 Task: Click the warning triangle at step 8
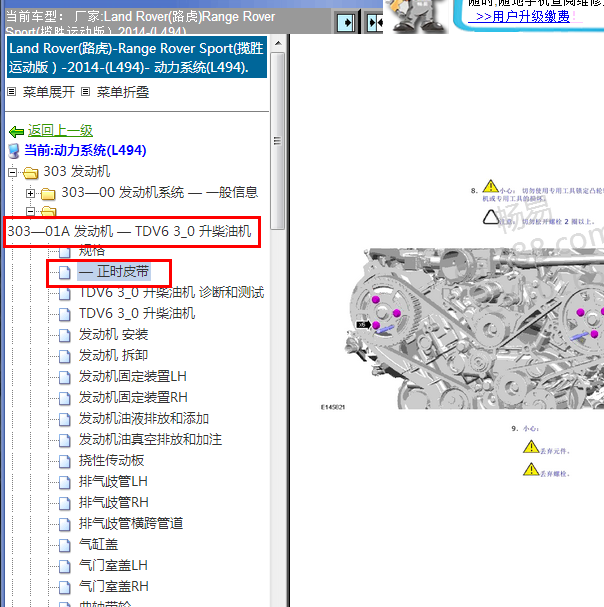[x=491, y=186]
